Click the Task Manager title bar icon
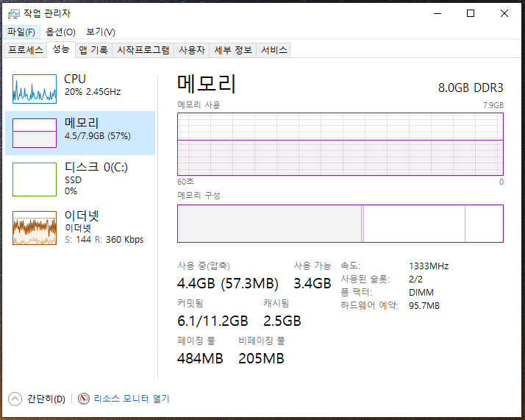The height and width of the screenshot is (420, 525). [x=14, y=14]
